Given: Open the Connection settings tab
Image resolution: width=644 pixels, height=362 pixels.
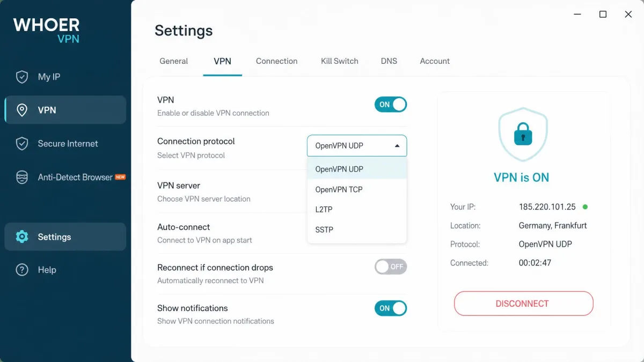Looking at the screenshot, I should [x=276, y=61].
